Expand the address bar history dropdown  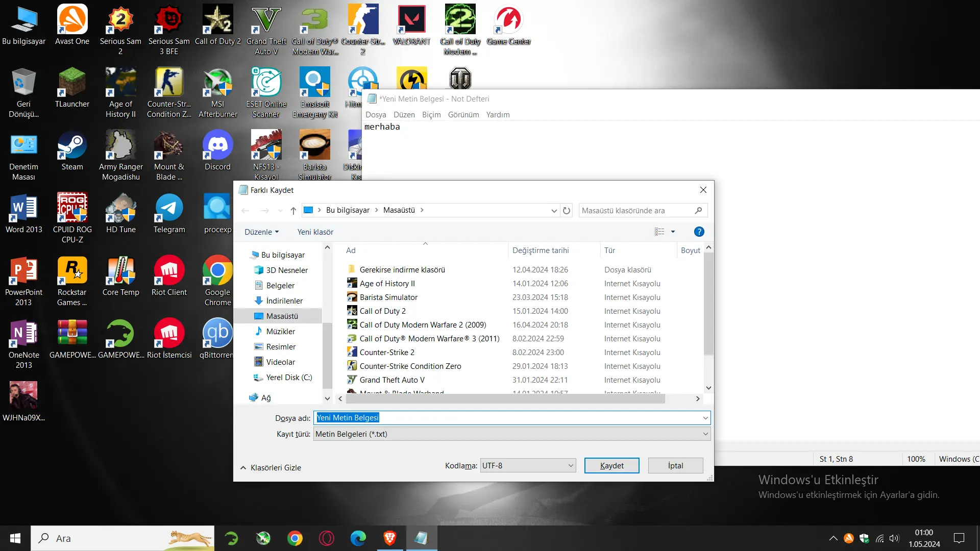(x=554, y=210)
